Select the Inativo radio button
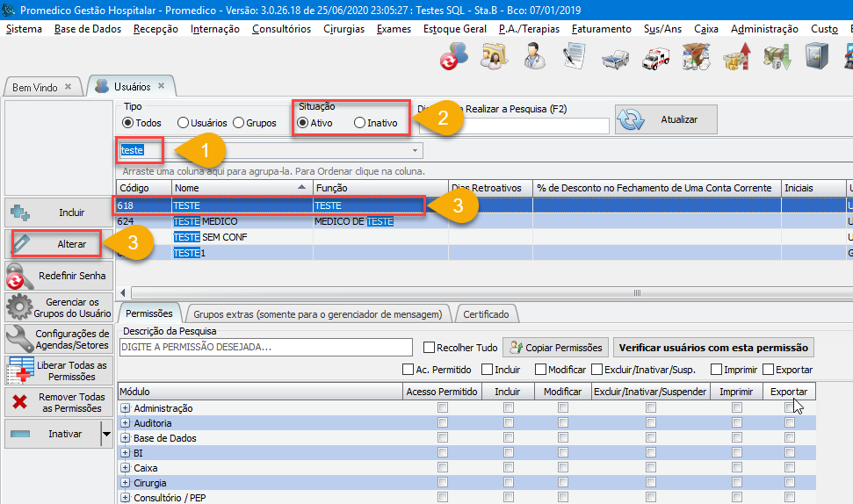This screenshot has width=853, height=504. [359, 123]
